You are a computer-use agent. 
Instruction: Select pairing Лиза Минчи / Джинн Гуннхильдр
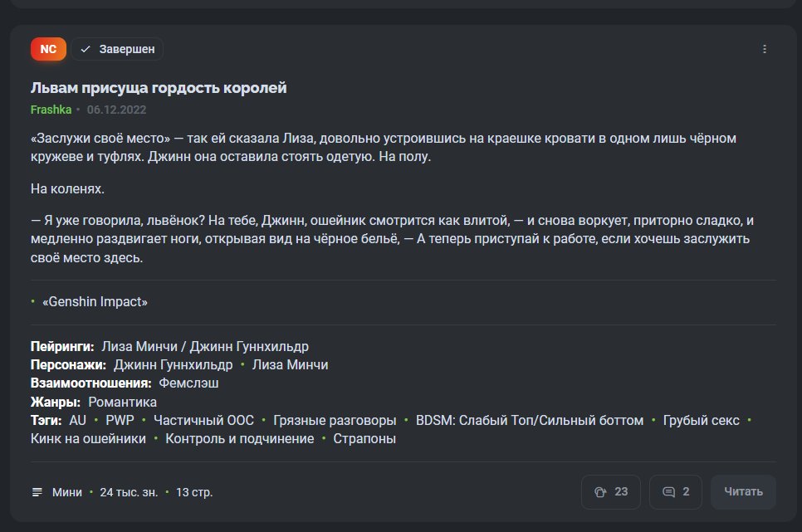tap(204, 346)
